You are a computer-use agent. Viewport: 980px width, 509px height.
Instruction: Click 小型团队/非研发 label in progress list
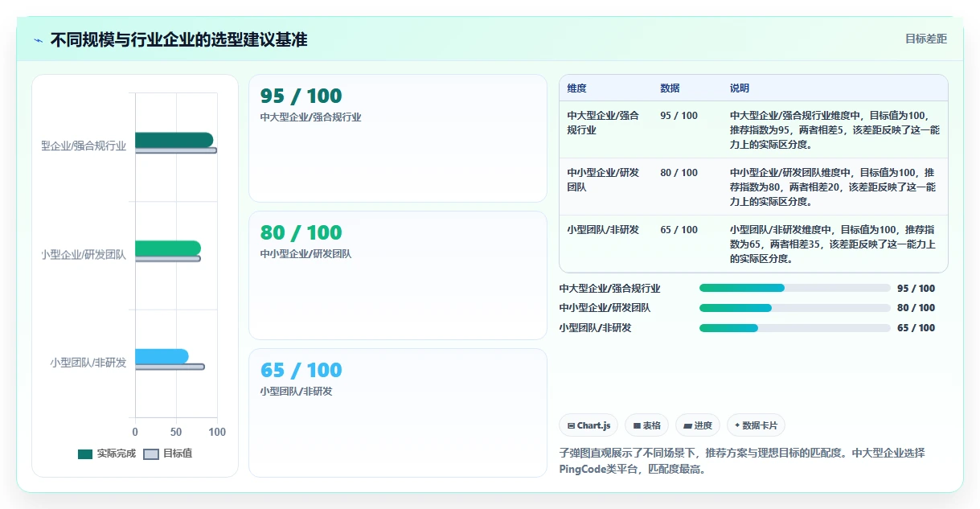tap(595, 328)
